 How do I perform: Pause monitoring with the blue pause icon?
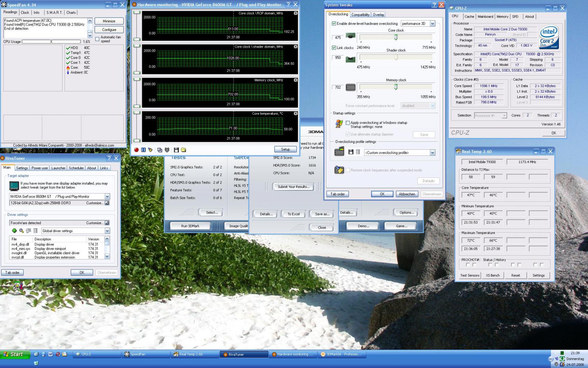coord(143,150)
